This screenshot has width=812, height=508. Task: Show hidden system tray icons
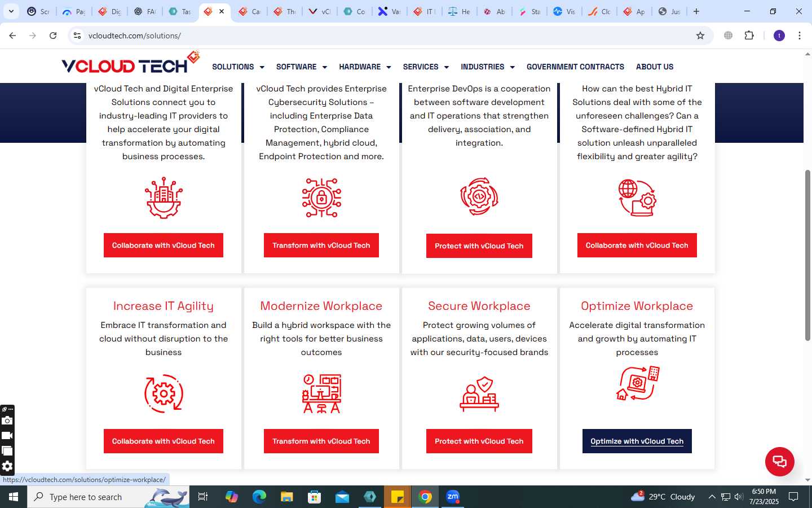(x=712, y=497)
